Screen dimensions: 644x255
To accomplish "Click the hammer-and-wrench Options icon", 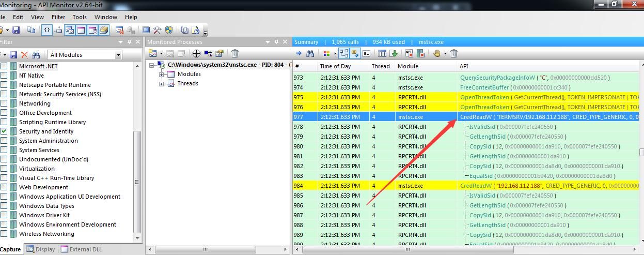I will [157, 30].
